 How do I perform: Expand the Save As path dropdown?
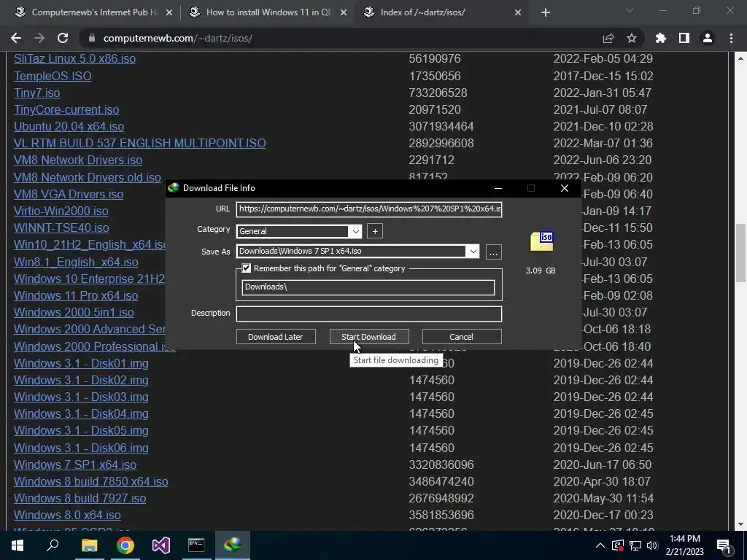[473, 252]
